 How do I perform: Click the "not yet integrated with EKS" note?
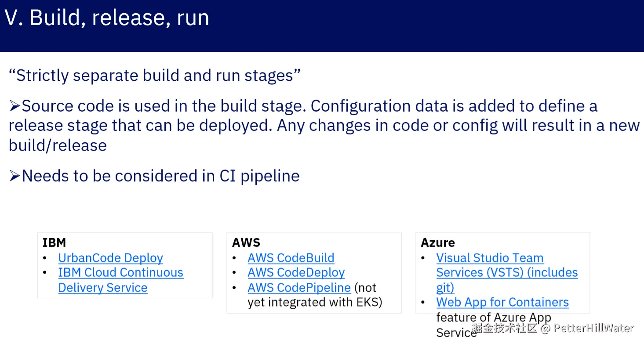point(315,295)
